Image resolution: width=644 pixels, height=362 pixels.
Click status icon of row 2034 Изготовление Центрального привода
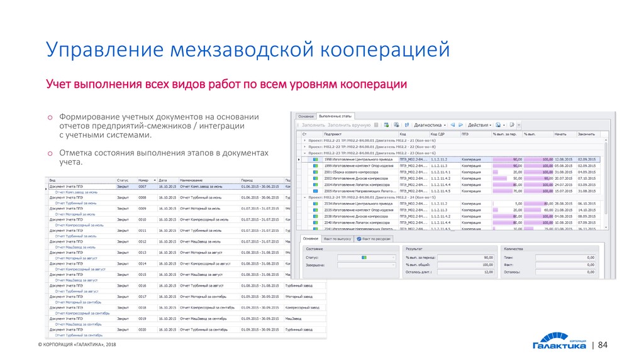[316, 204]
